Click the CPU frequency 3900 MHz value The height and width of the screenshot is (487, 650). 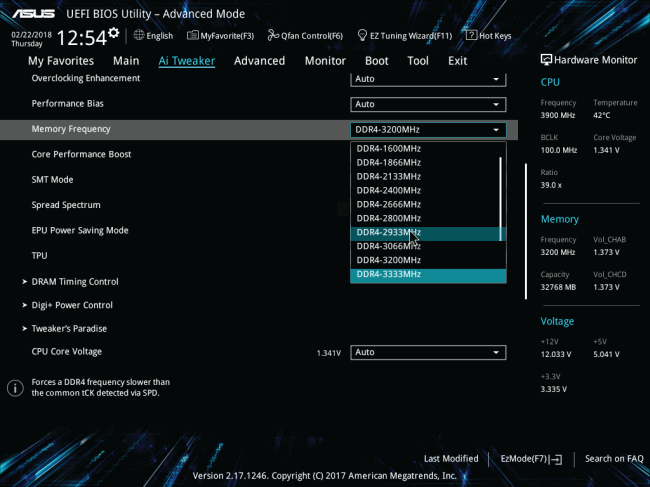pos(558,115)
